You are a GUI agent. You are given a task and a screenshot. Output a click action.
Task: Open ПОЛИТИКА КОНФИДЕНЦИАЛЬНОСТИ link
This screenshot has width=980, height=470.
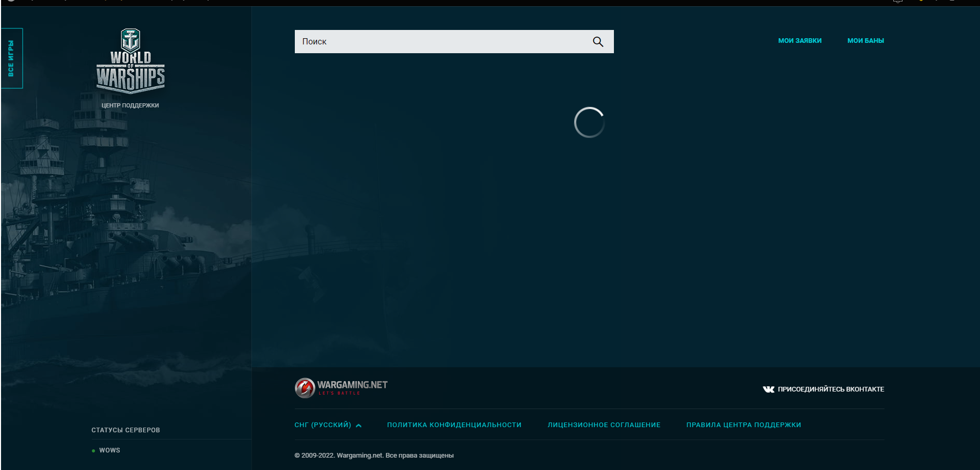tap(454, 425)
